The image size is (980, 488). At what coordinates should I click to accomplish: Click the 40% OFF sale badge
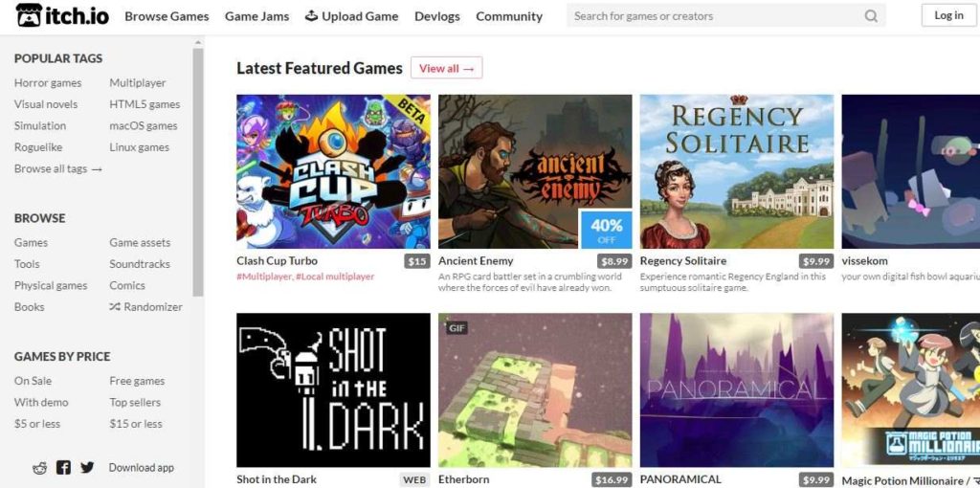click(x=606, y=230)
